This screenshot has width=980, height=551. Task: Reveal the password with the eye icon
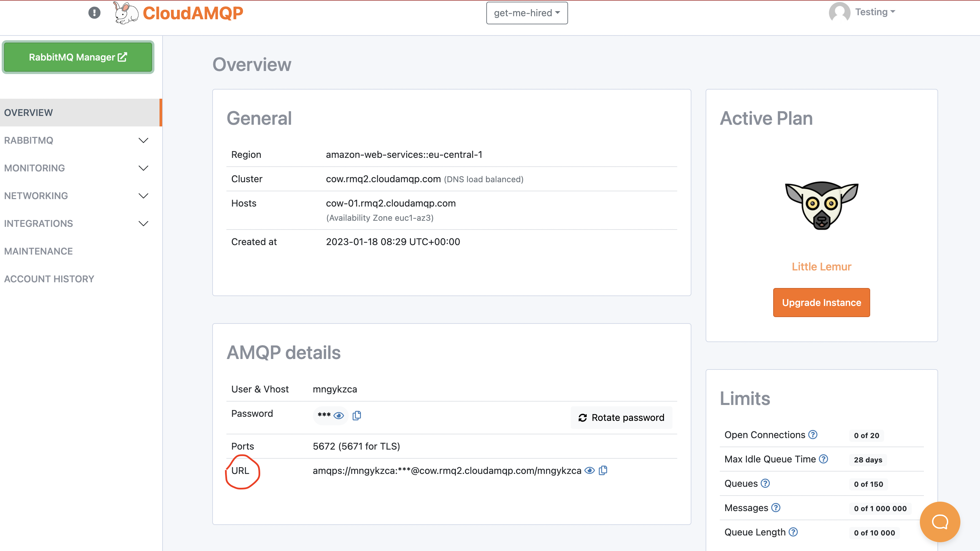(x=339, y=415)
